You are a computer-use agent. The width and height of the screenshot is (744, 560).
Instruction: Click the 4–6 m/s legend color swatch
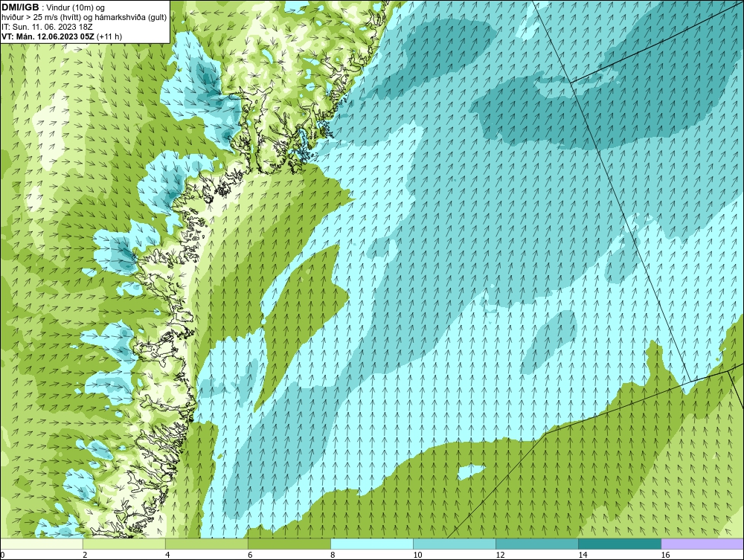[207, 544]
